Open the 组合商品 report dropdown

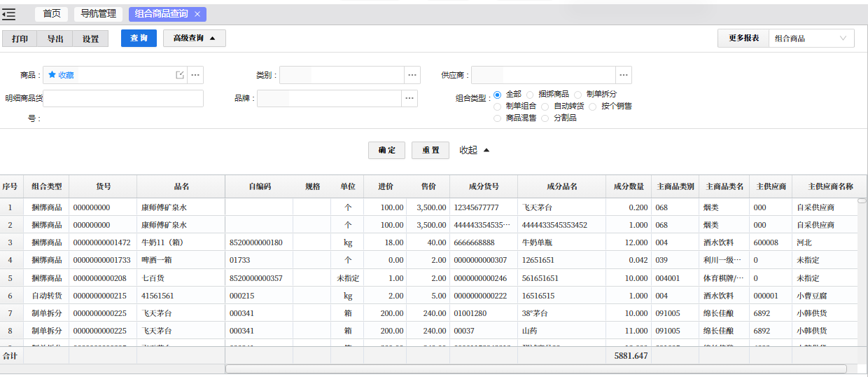(x=811, y=39)
